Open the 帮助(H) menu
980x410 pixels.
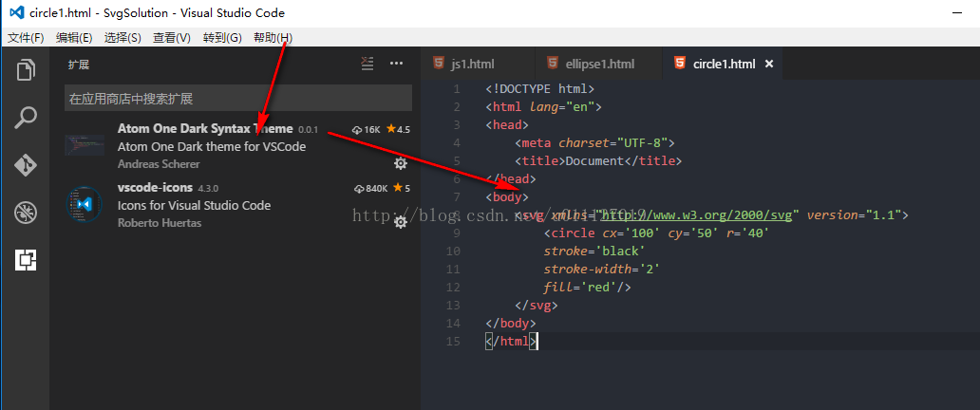[x=273, y=38]
